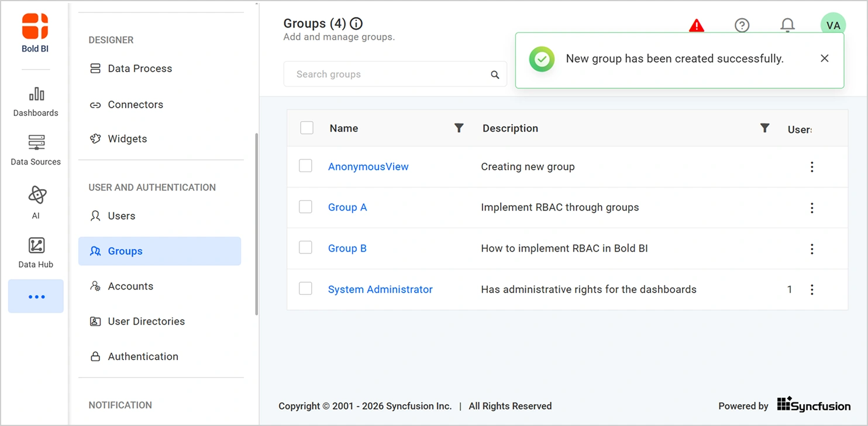
Task: Select Groups in settings menu
Action: [160, 251]
